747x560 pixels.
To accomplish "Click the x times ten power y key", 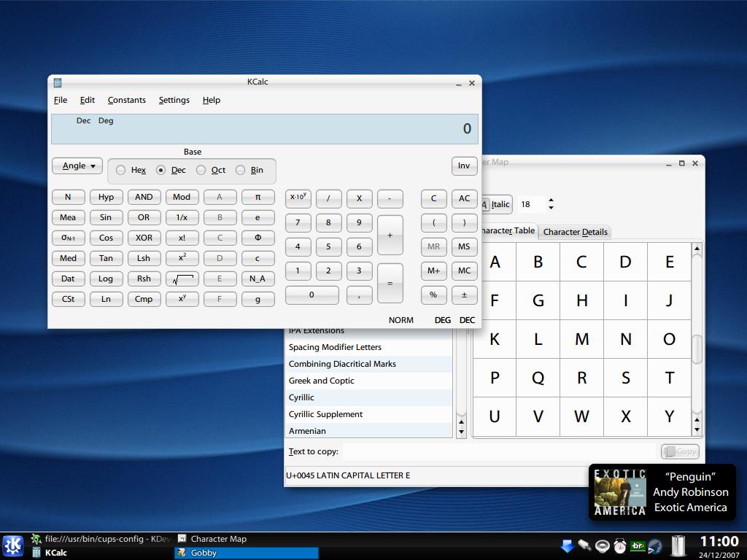I will coord(298,198).
